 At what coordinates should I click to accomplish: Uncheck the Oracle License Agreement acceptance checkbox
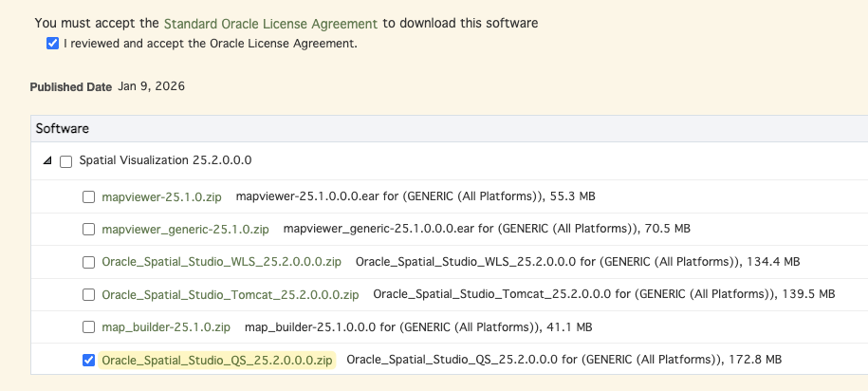click(52, 44)
